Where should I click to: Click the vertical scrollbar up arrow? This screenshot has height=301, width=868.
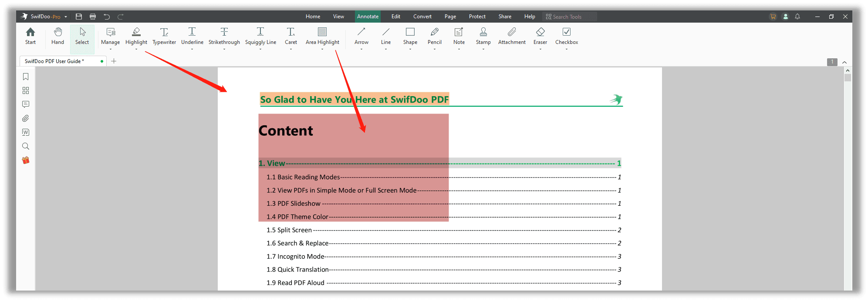[848, 70]
